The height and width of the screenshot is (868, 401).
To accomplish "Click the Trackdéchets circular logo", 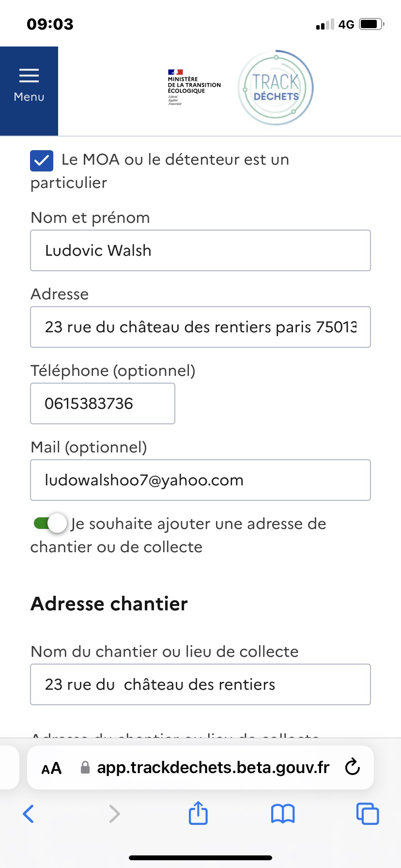I will (276, 88).
